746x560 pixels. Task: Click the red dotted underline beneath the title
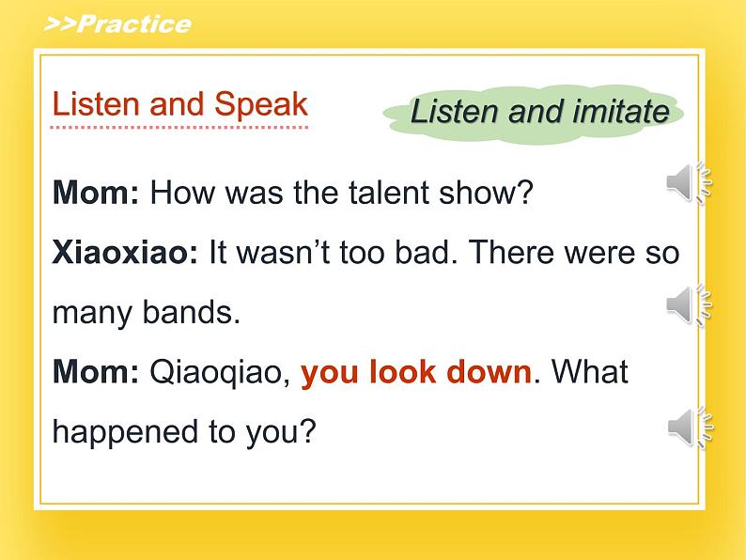179,128
